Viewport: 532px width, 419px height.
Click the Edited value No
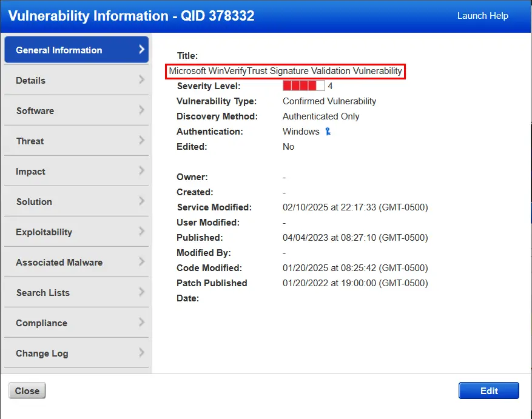(x=288, y=147)
